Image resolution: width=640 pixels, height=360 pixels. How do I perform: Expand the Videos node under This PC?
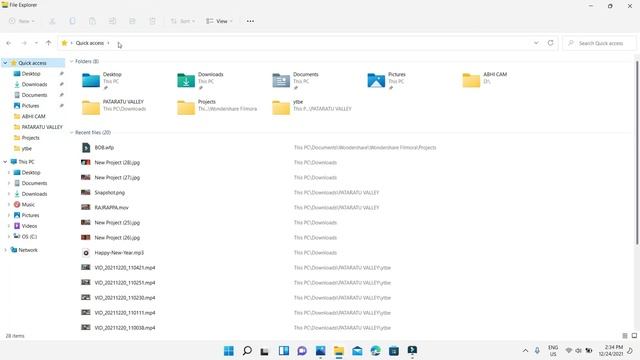pyautogui.click(x=9, y=226)
